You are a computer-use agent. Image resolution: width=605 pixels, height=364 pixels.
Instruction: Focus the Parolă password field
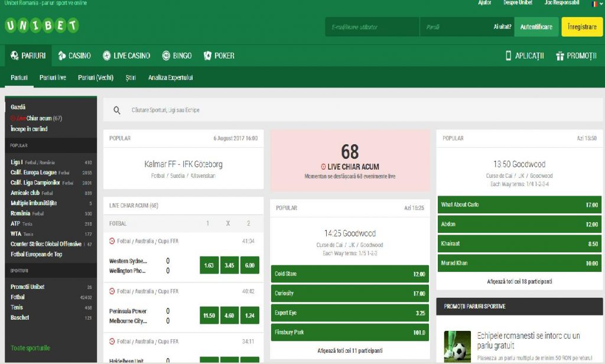click(456, 27)
